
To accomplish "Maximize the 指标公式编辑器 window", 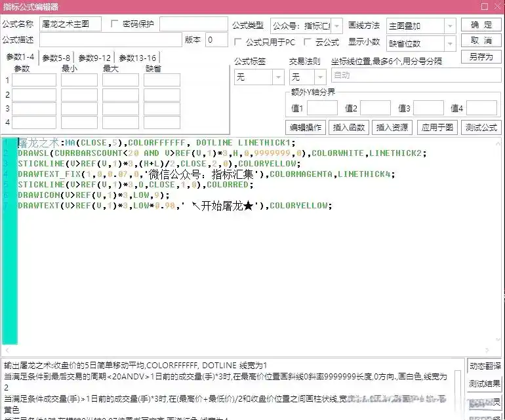I will 484,7.
